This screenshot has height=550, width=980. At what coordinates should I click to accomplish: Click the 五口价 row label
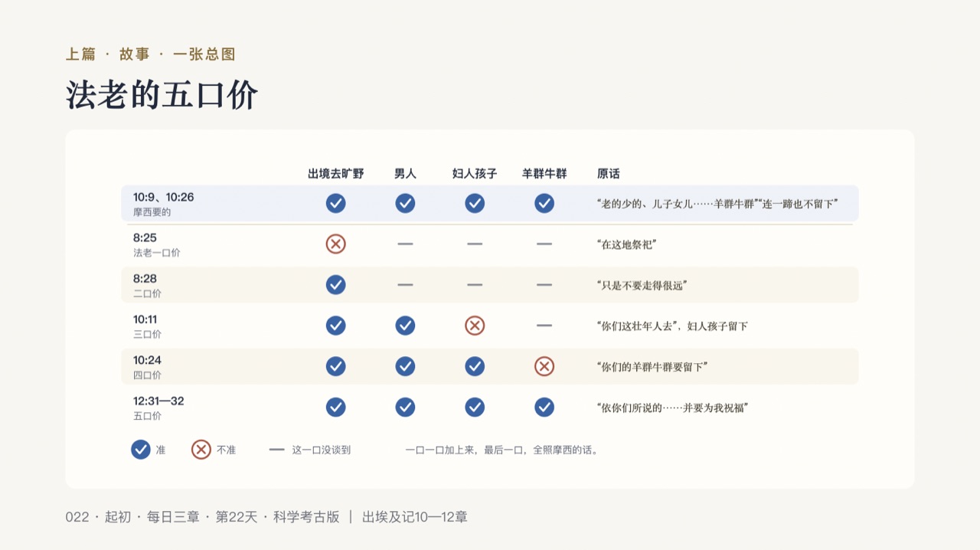pyautogui.click(x=147, y=416)
